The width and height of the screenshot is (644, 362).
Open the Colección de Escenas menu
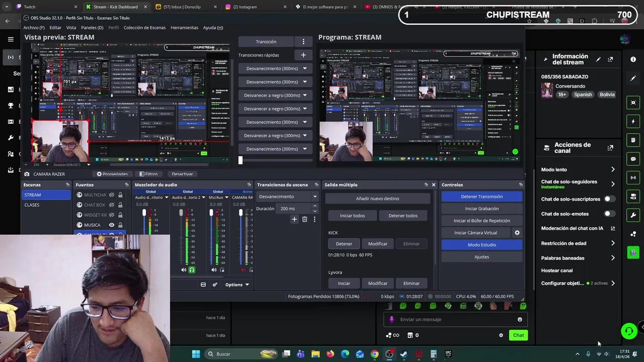tap(144, 28)
